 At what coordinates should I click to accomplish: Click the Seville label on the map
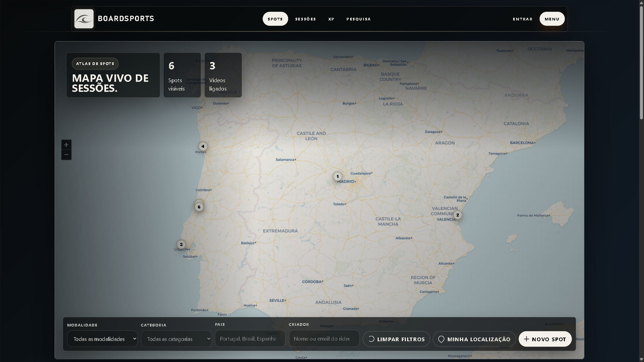(277, 301)
